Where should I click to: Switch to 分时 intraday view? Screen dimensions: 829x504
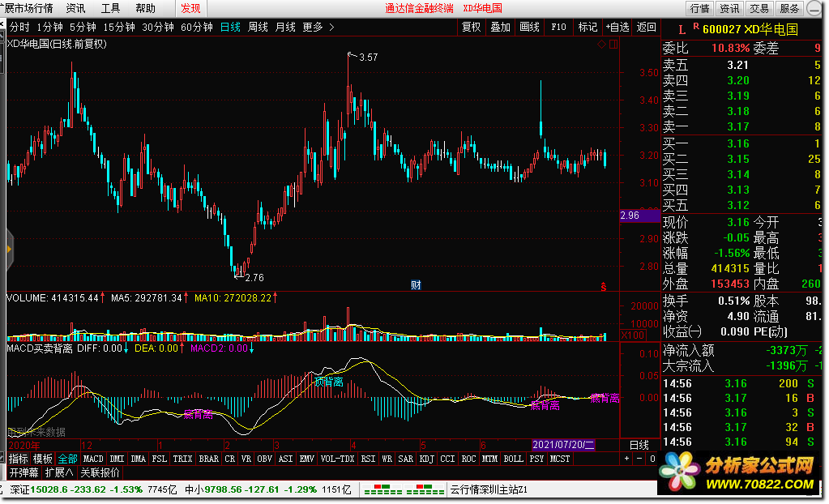[x=19, y=27]
